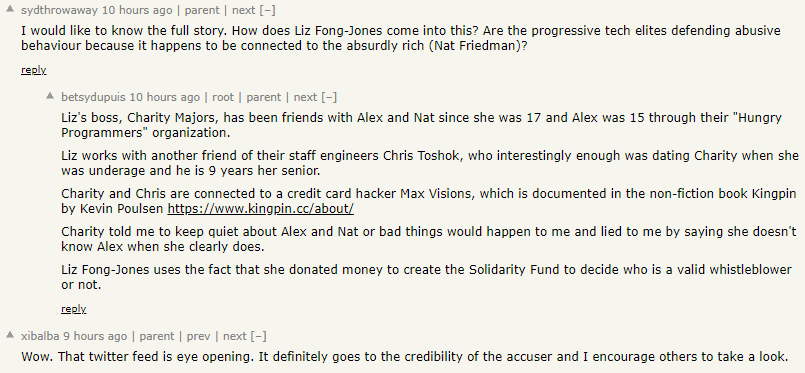Upvote sydthrowaway's comment using the arrow
Viewport: 805px width, 373px height.
9,8
